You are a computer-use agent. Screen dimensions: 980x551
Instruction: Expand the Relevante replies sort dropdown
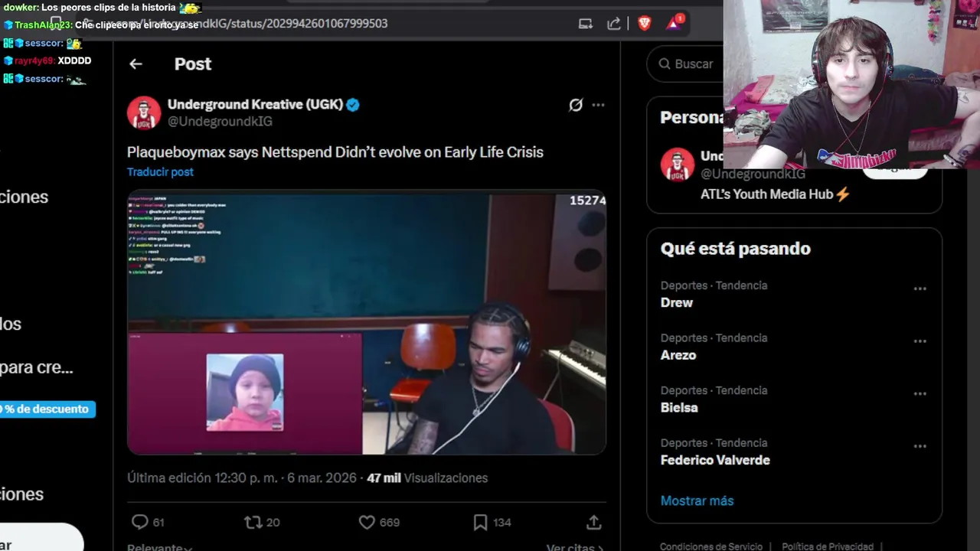(x=159, y=546)
